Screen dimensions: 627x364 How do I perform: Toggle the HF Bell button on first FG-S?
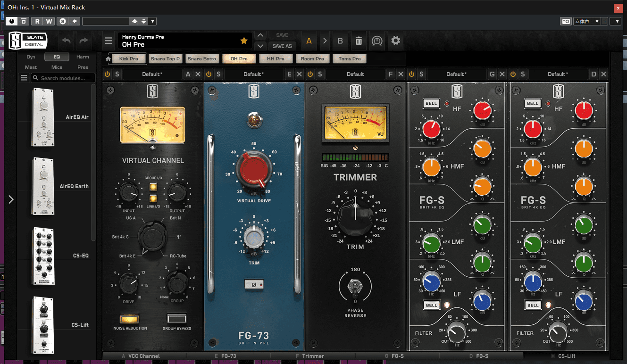click(x=431, y=103)
